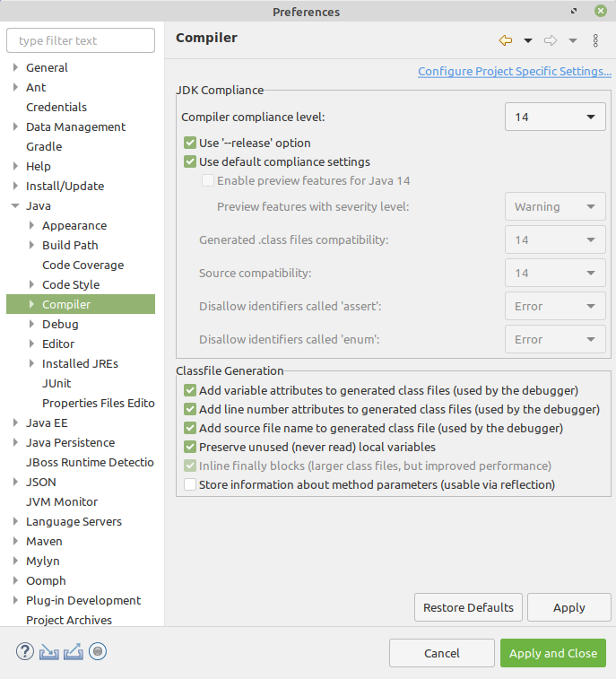Click the Restore Defaults button
The image size is (616, 679).
468,607
